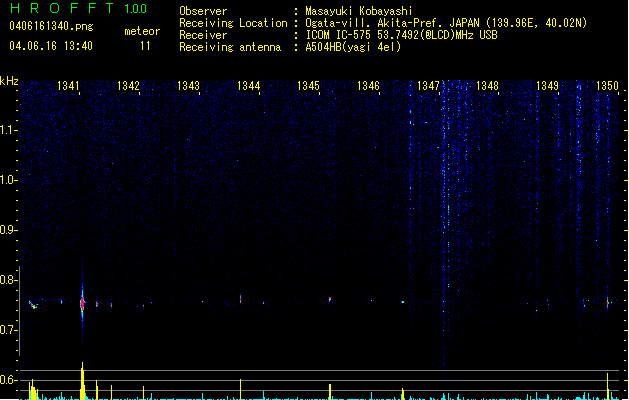The image size is (629, 400).
Task: Click the tallest yellow intensity peak at 1341
Action: point(82,381)
